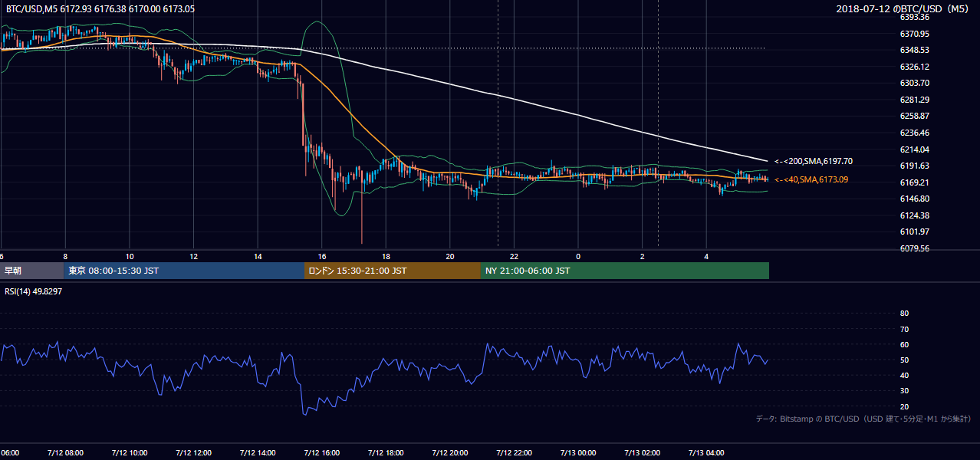Click the 7/12 12:00 date label
Image resolution: width=980 pixels, height=460 pixels.
[x=192, y=453]
